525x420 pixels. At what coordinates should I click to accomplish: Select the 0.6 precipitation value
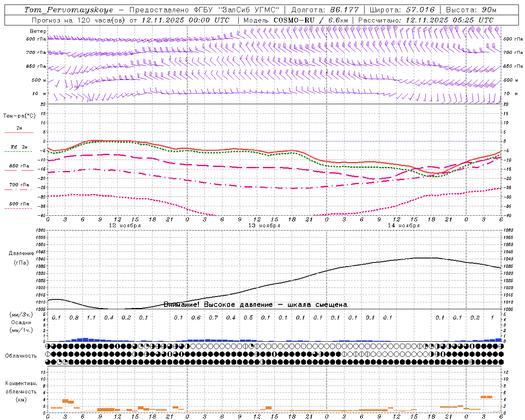pos(196,317)
